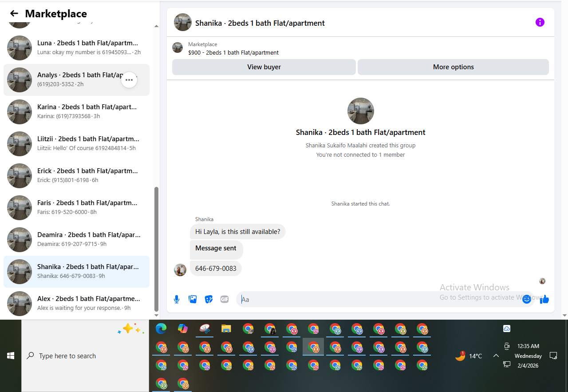Viewport: 568px width, 392px height.
Task: Open Copilot from the taskbar
Action: (183, 329)
